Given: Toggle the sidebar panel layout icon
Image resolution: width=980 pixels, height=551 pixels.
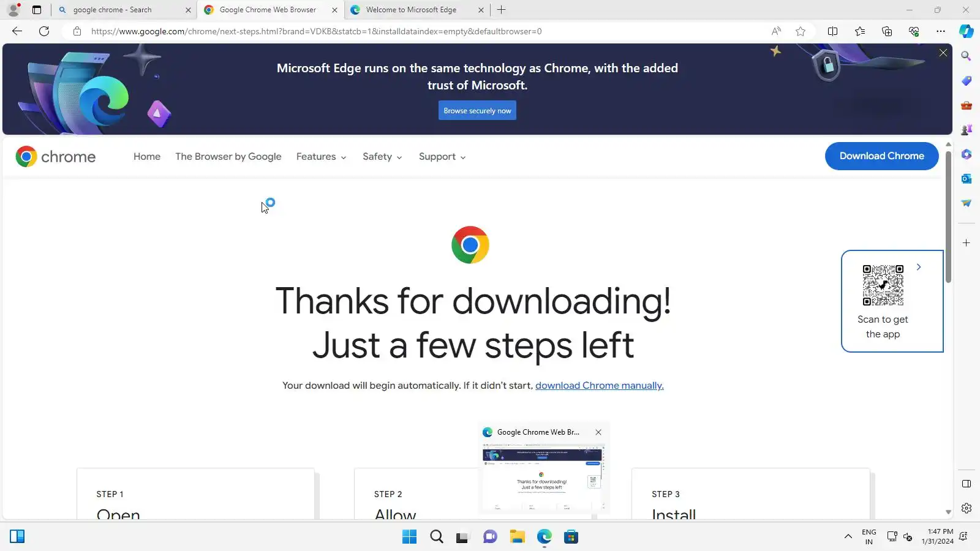Looking at the screenshot, I should coord(967,484).
